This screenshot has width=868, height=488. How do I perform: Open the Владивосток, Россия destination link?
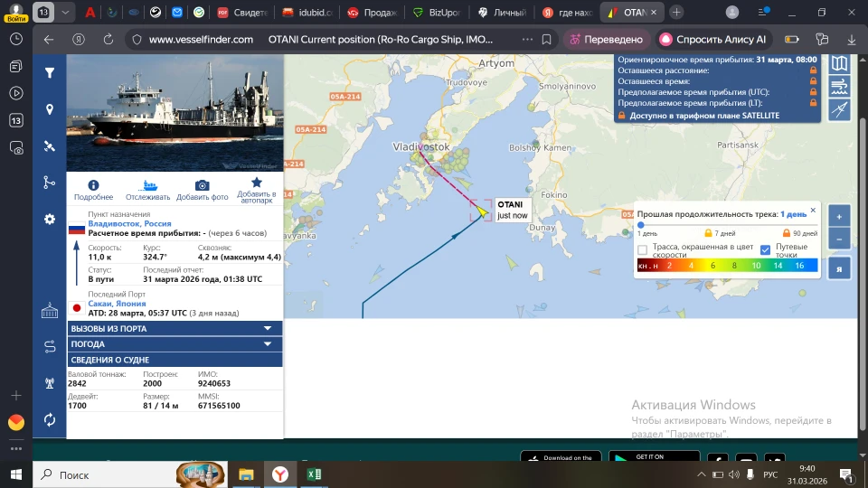(x=129, y=223)
